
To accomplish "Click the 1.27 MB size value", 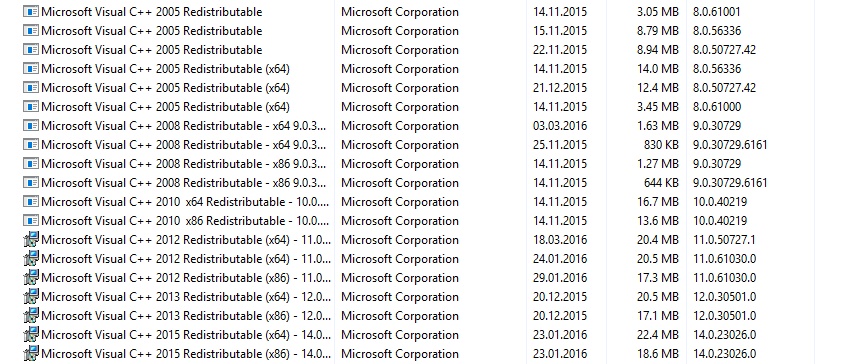I will (657, 164).
